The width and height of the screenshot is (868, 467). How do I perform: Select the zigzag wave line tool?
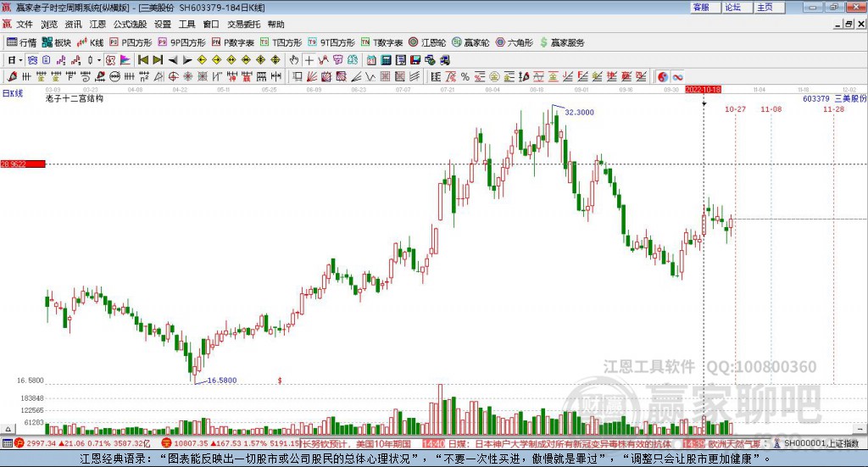371,76
